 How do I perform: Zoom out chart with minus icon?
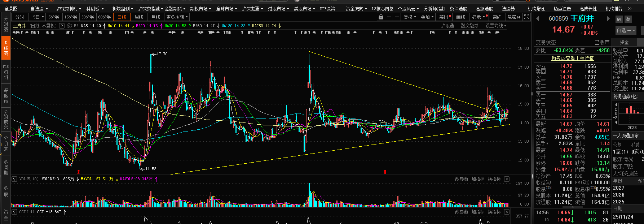pos(397,17)
